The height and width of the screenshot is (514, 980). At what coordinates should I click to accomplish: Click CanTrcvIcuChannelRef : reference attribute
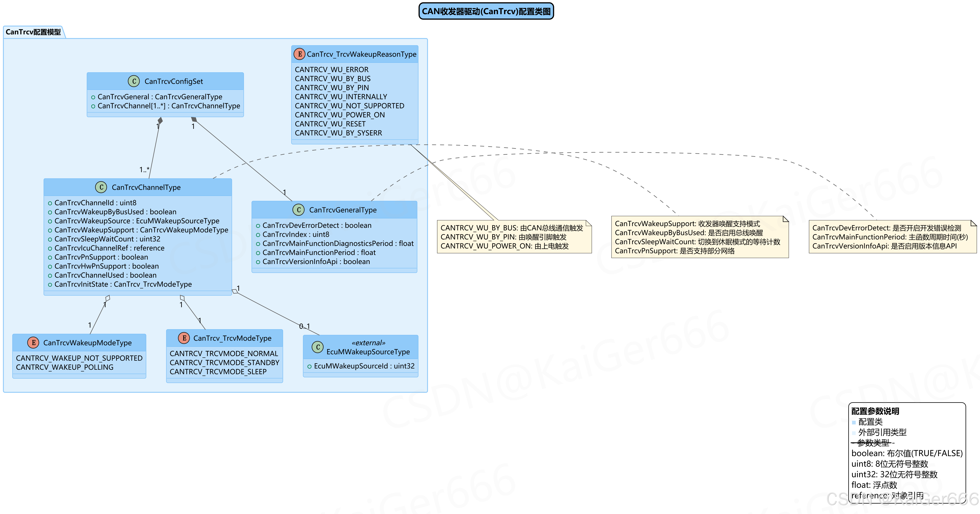click(x=109, y=248)
